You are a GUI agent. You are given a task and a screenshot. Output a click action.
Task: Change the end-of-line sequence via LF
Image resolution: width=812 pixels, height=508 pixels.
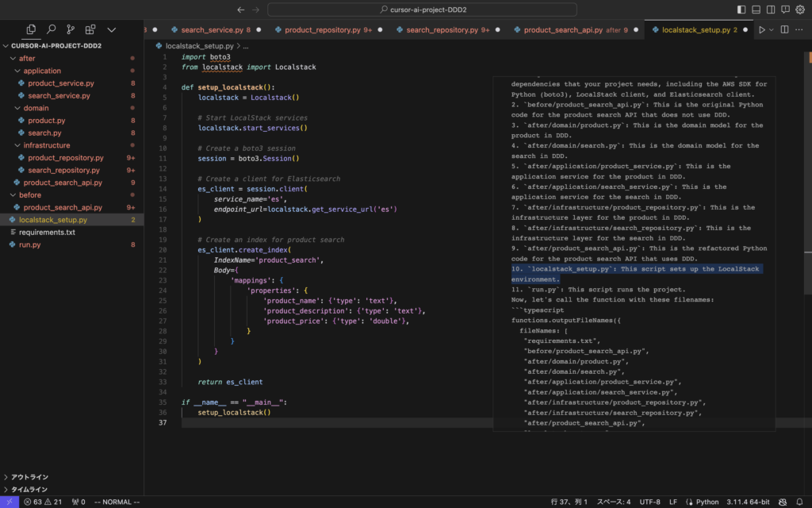coord(672,502)
